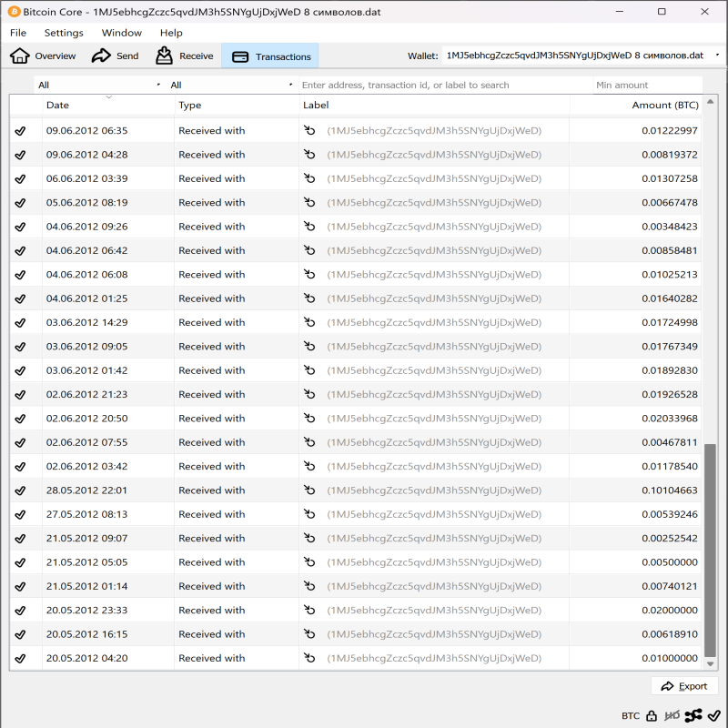Click 'Received with' in 04.06.2012 09:26 row
Viewport: 728px width, 728px height.
pos(212,227)
